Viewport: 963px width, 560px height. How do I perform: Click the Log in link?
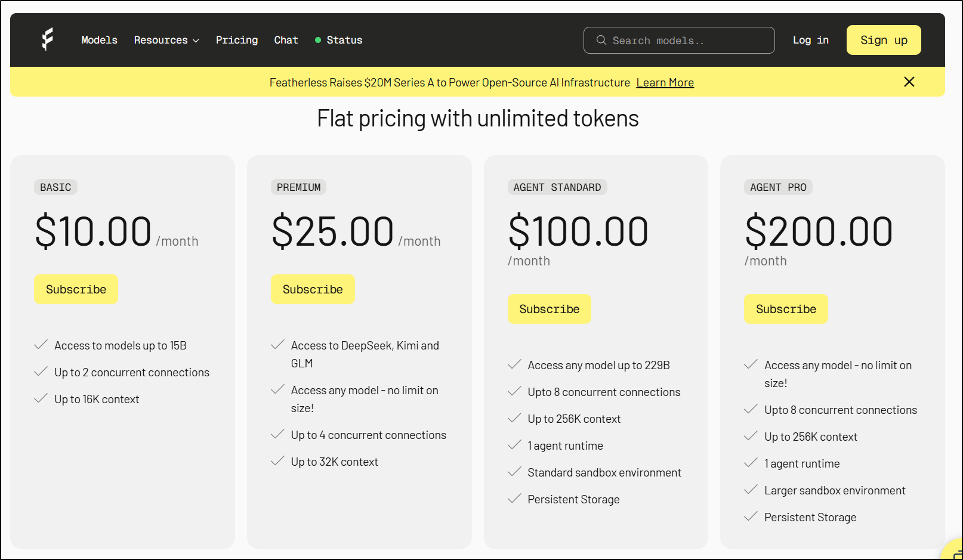[810, 40]
